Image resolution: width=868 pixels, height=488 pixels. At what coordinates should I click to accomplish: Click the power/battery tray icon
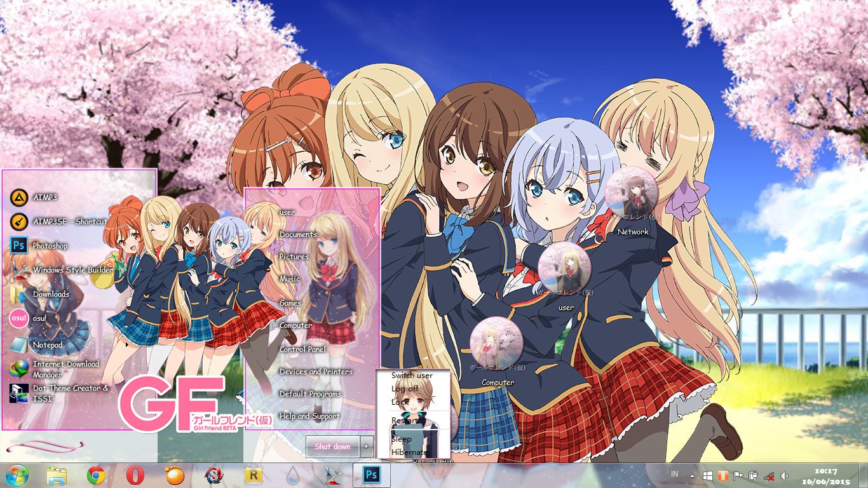[x=753, y=476]
